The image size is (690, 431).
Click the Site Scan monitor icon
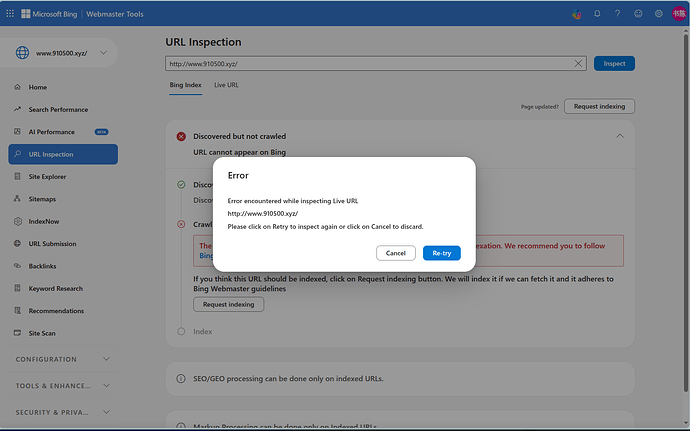(17, 333)
